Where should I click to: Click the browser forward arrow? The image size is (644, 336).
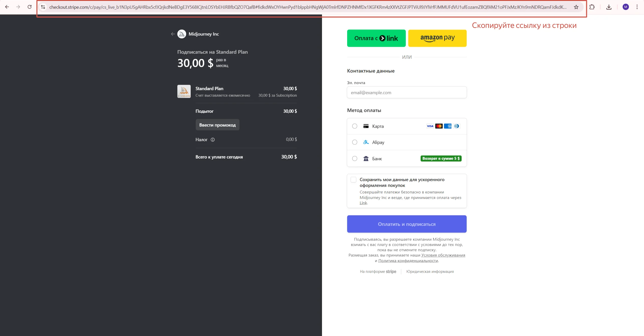pos(18,7)
